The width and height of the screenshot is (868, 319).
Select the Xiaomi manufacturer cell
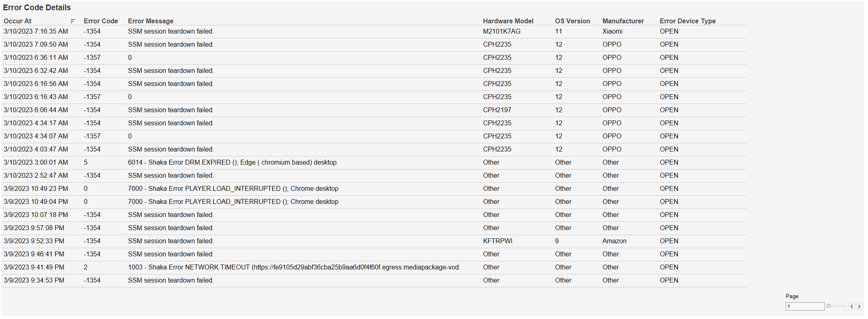(612, 32)
